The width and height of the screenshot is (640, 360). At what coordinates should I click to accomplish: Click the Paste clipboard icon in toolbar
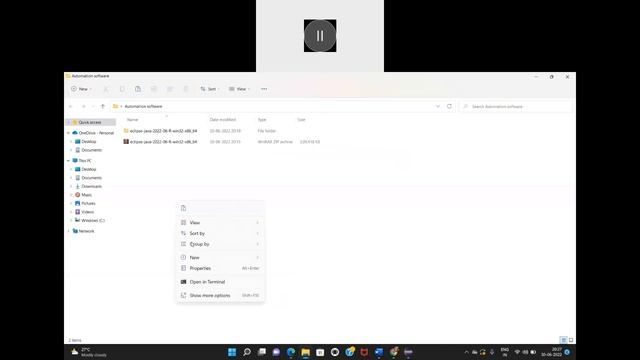coord(138,89)
